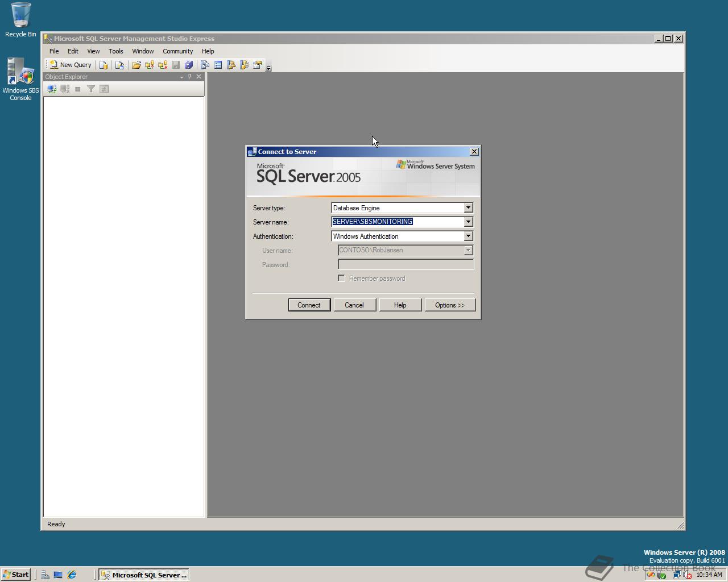Click the Database Engine Query icon
This screenshot has width=728, height=582.
pos(104,65)
